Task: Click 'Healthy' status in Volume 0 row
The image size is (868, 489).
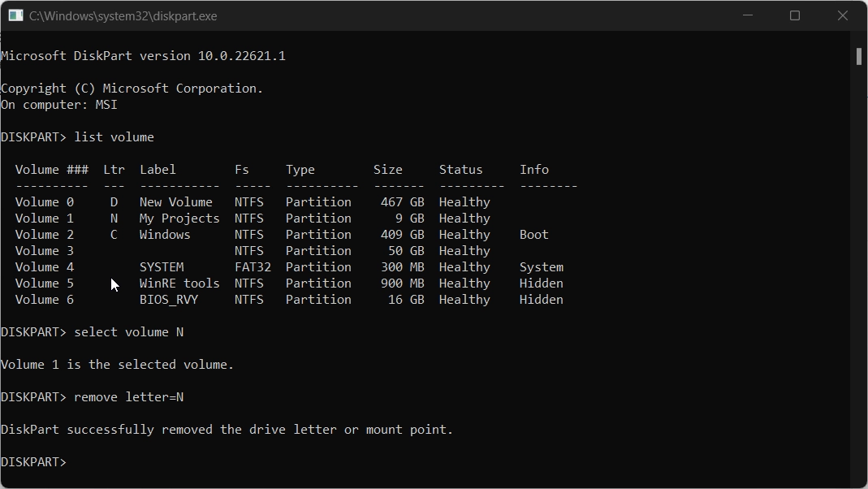Action: pyautogui.click(x=464, y=202)
